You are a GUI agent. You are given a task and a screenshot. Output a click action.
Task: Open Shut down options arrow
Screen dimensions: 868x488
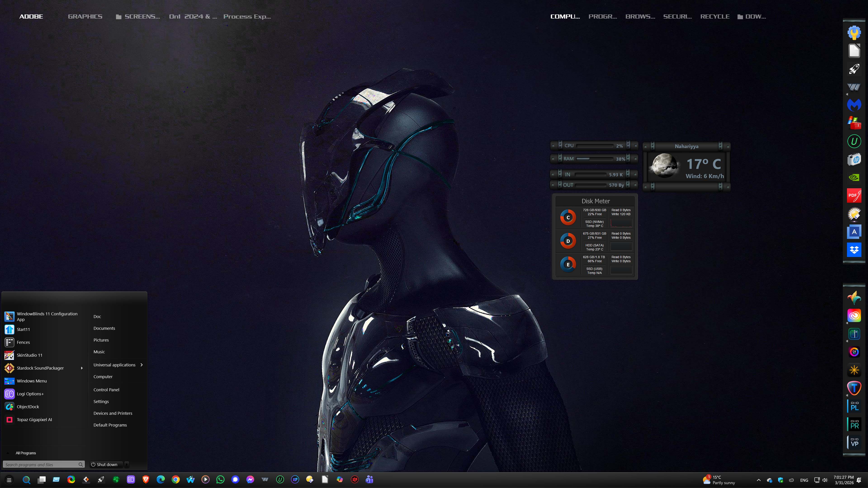point(127,464)
